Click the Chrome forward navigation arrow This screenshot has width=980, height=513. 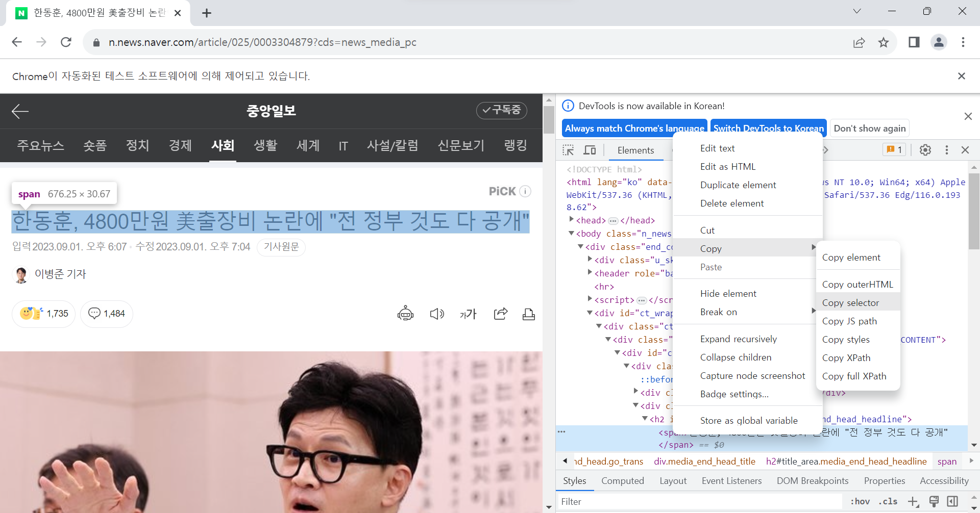pyautogui.click(x=41, y=42)
